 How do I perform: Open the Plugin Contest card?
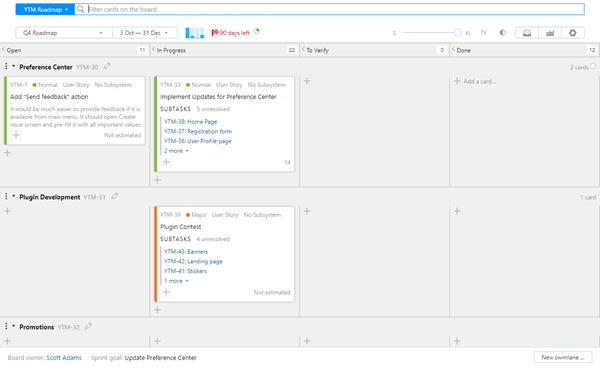(x=181, y=227)
